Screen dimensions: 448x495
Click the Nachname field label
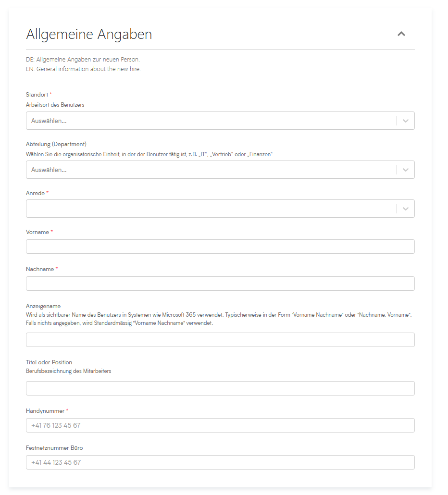click(x=40, y=269)
